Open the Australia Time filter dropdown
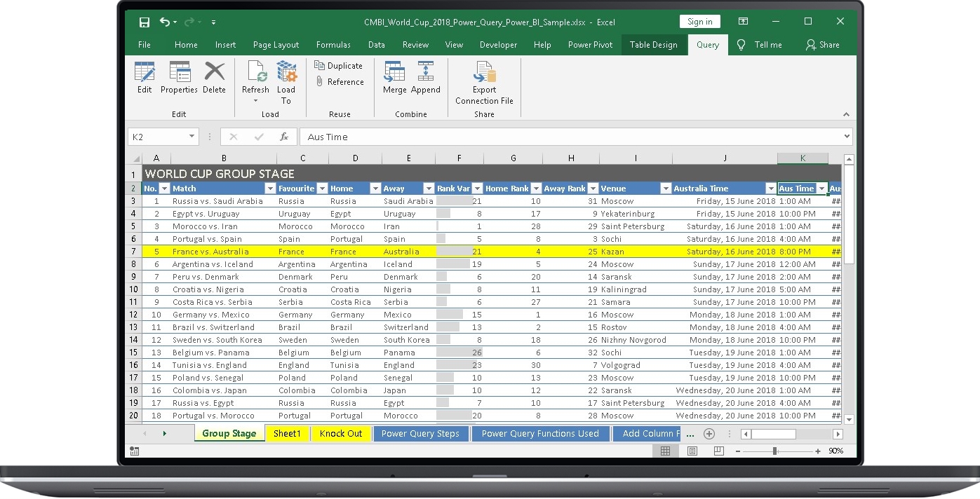Image resolution: width=980 pixels, height=499 pixels. 770,189
